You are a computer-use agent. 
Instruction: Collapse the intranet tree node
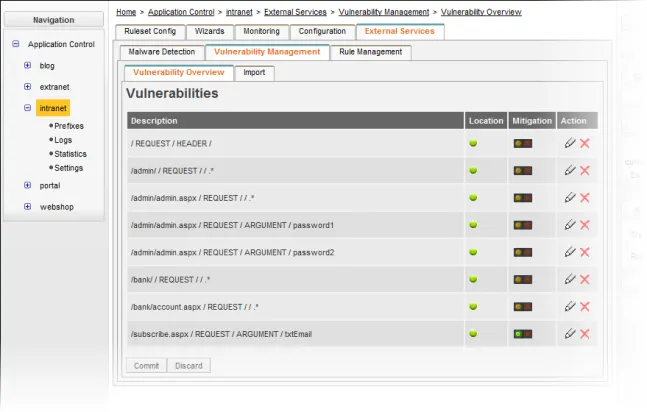click(x=27, y=108)
